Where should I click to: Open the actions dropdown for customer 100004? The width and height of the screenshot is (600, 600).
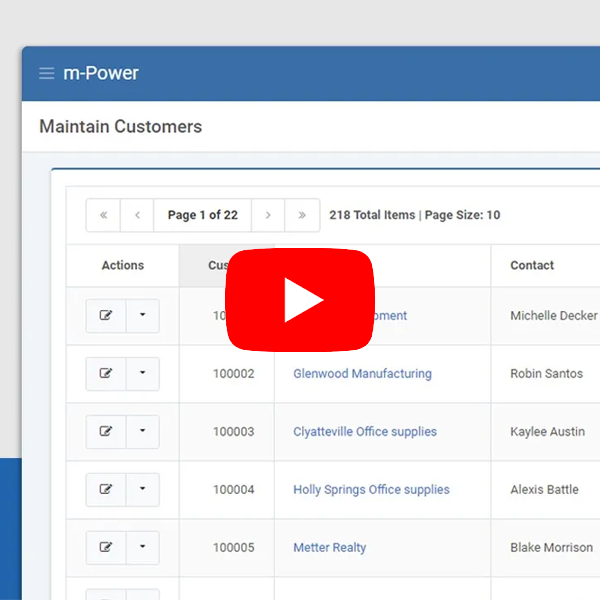click(142, 490)
